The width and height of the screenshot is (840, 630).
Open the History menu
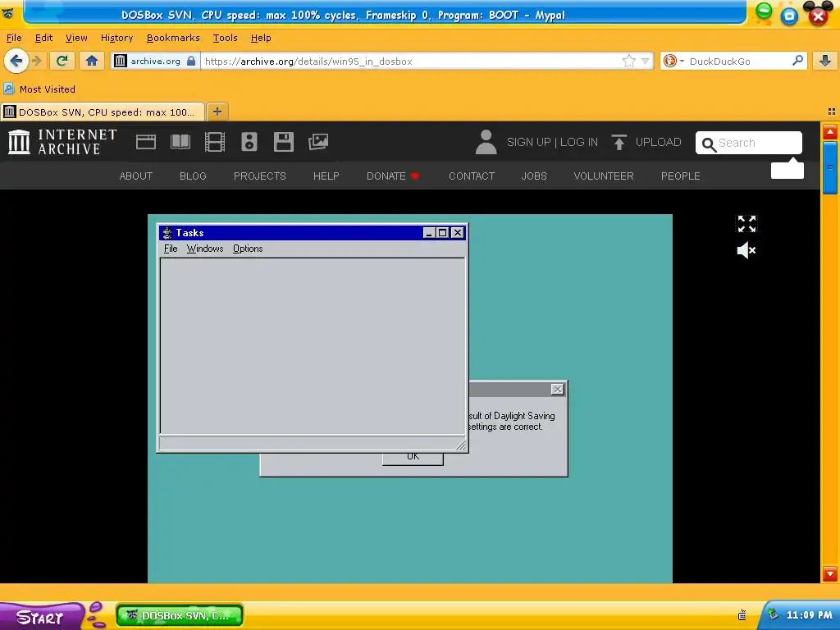(x=116, y=38)
